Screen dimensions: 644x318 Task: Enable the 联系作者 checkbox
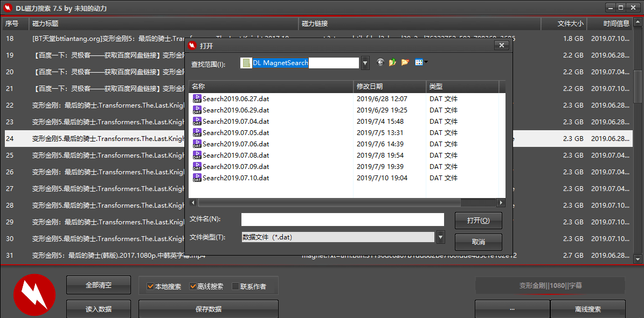tap(236, 286)
